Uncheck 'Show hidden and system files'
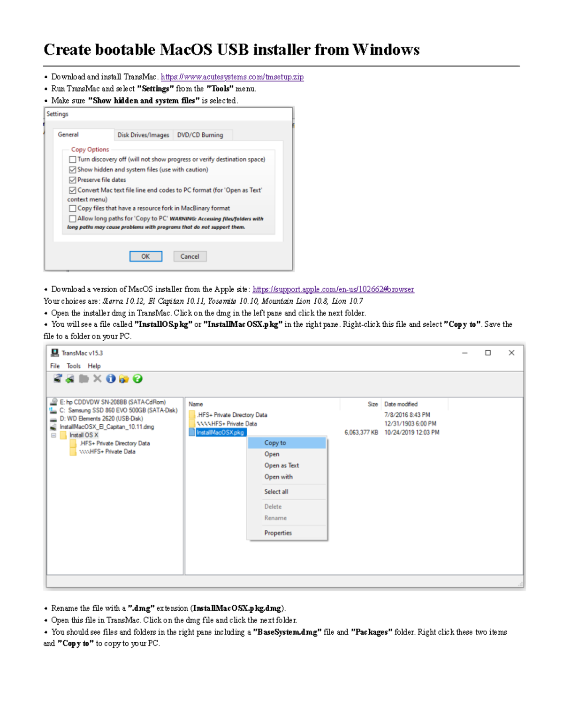Screen dimensions: 563x728 pos(73,170)
